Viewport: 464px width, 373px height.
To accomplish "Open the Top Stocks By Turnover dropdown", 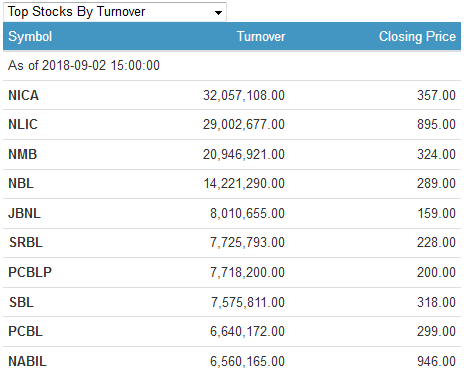I will click(115, 12).
